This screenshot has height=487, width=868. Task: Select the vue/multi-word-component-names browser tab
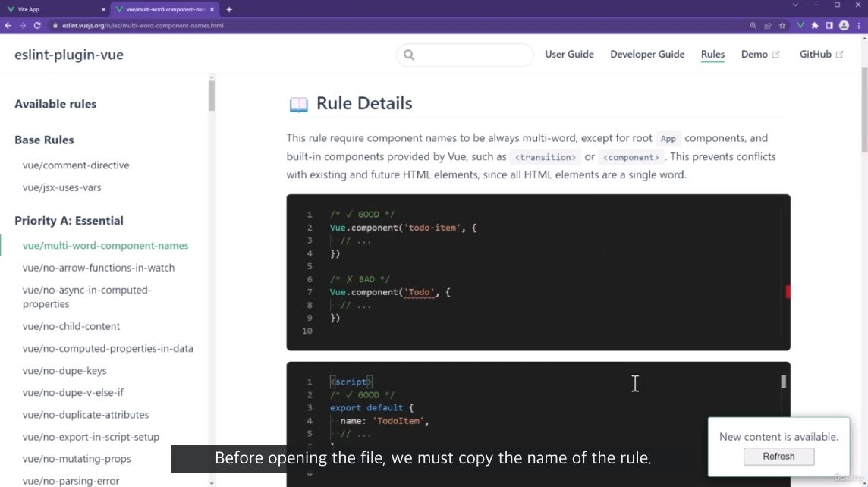point(165,9)
